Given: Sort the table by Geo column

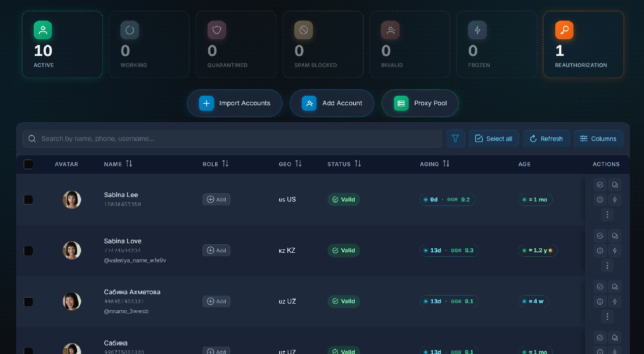Looking at the screenshot, I should (x=290, y=164).
